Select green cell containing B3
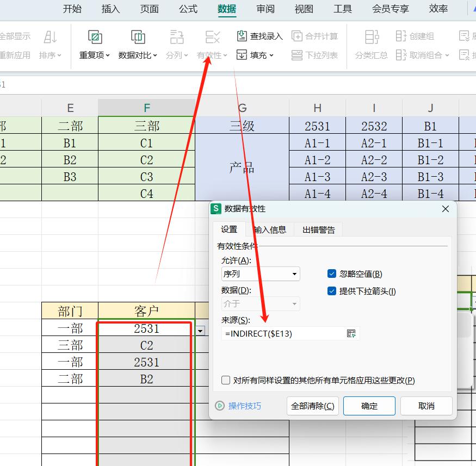 click(70, 176)
